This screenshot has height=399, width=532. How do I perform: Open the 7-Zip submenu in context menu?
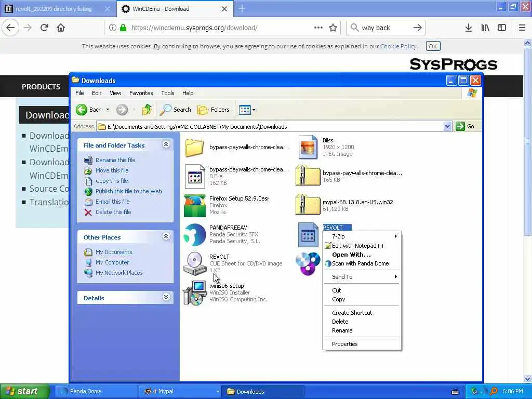tap(362, 236)
